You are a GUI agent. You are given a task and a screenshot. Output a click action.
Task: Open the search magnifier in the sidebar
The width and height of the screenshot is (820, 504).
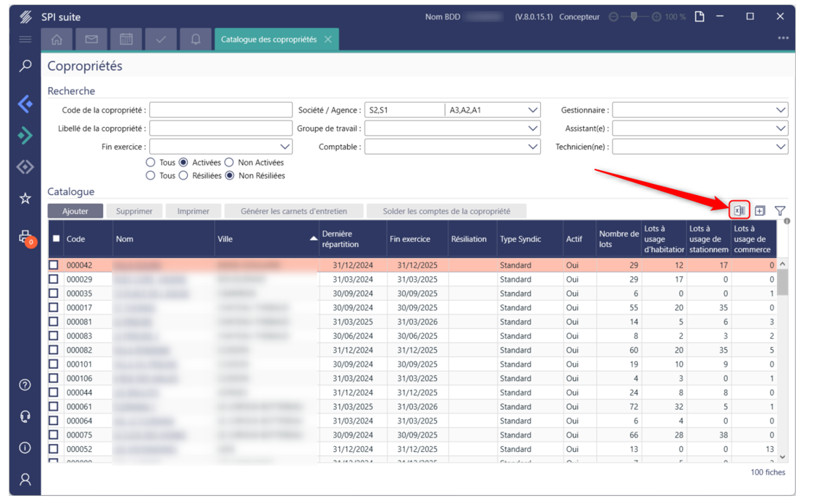click(26, 66)
